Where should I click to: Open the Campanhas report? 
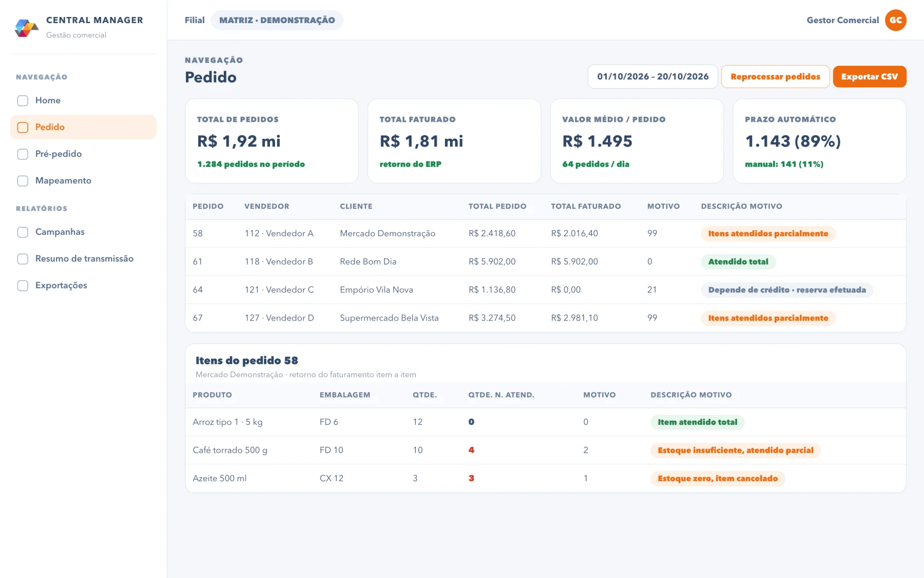click(83, 232)
